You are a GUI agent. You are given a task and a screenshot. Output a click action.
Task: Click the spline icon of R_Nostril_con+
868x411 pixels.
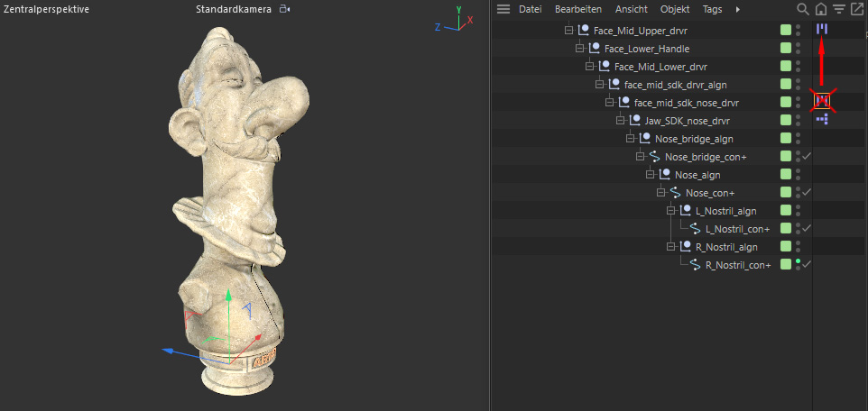696,264
